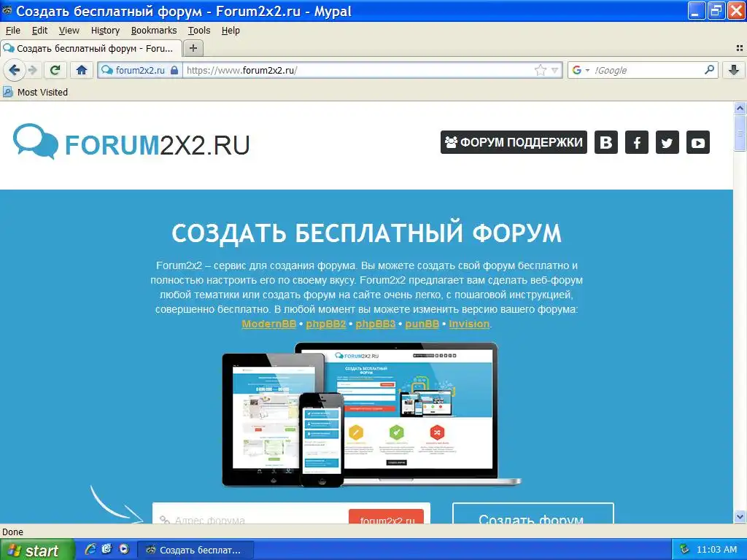Image resolution: width=747 pixels, height=560 pixels.
Task: Open the View menu
Action: coord(69,31)
